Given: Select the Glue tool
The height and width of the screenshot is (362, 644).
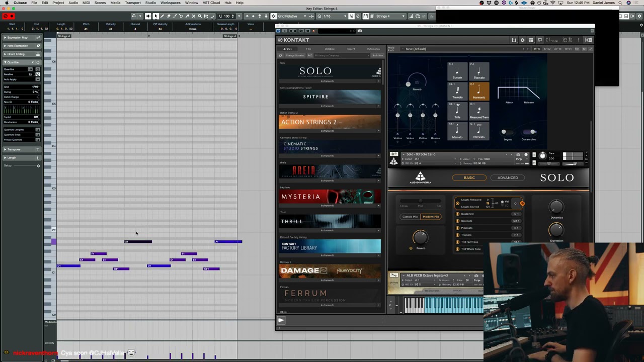Looking at the screenshot, I should point(187,16).
